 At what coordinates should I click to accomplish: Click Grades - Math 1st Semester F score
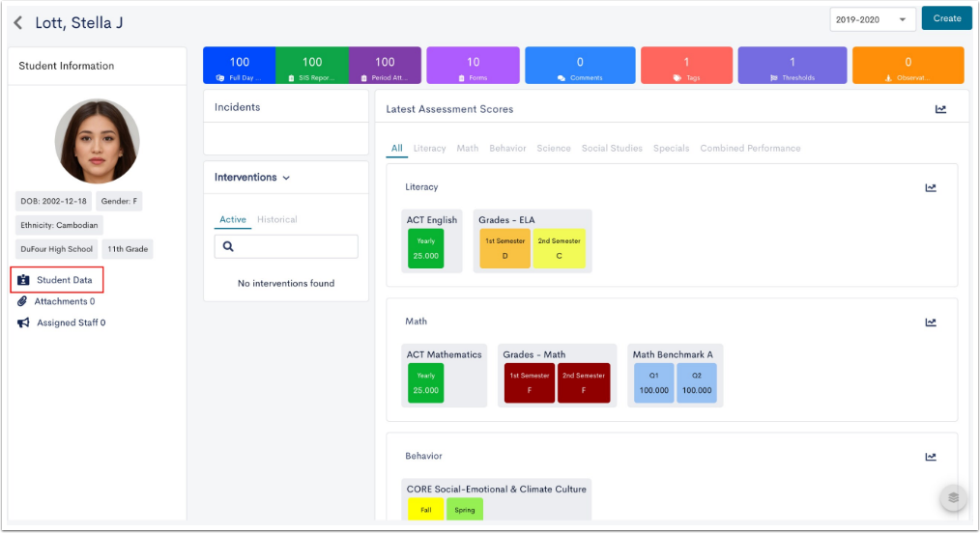coord(530,383)
